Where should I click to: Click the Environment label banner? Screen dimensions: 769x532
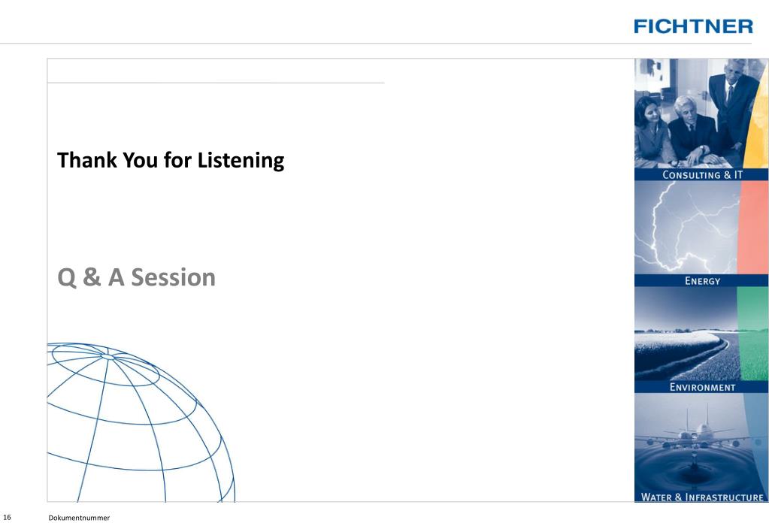click(x=702, y=387)
